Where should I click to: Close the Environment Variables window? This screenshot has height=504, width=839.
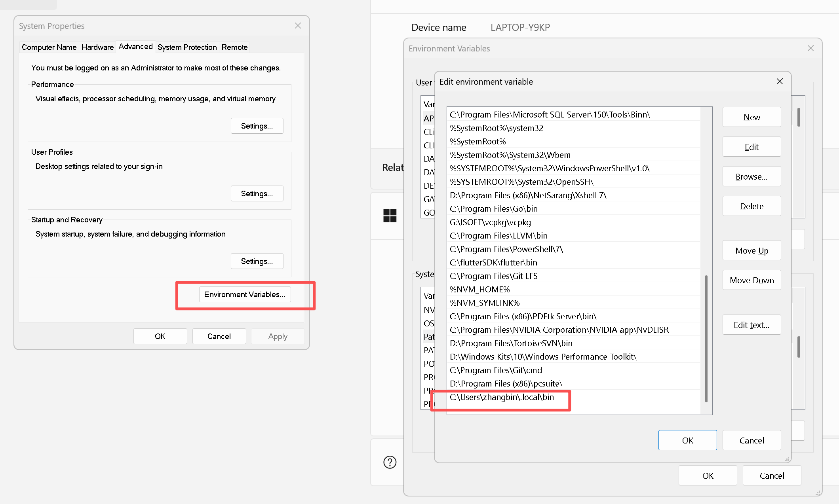810,48
